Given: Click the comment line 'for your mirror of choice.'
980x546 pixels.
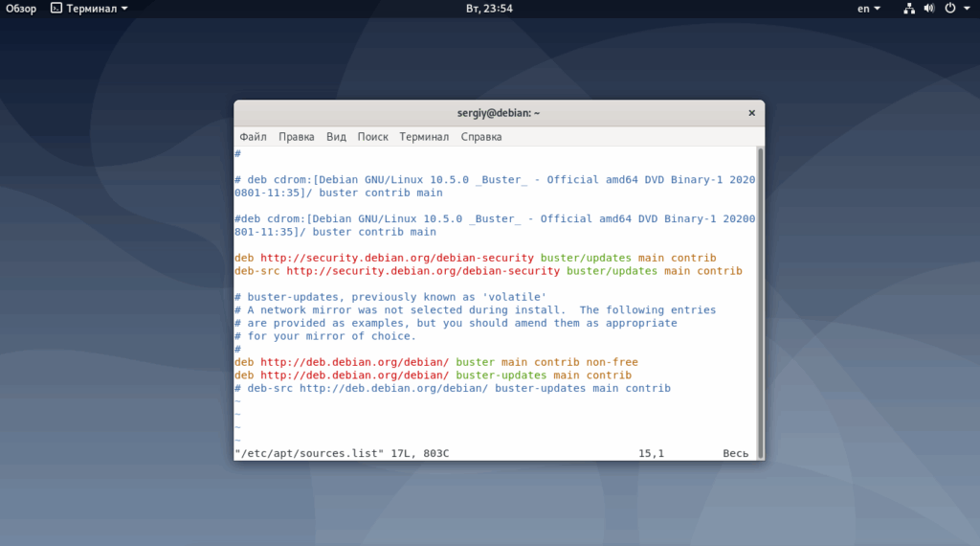Looking at the screenshot, I should (325, 336).
